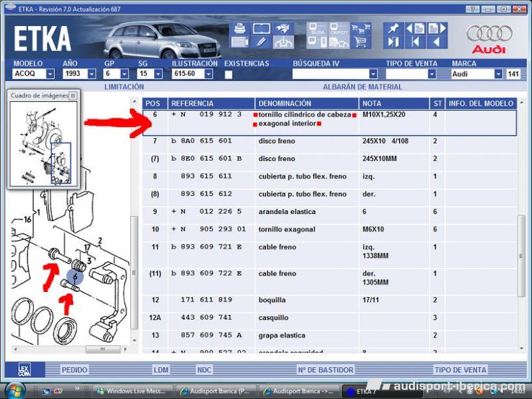The width and height of the screenshot is (532, 399).
Task: Click the document and car icon under DEPOT
Action: point(338,43)
